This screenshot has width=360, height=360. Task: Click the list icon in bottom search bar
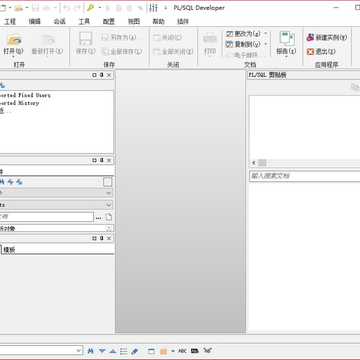pos(124,351)
